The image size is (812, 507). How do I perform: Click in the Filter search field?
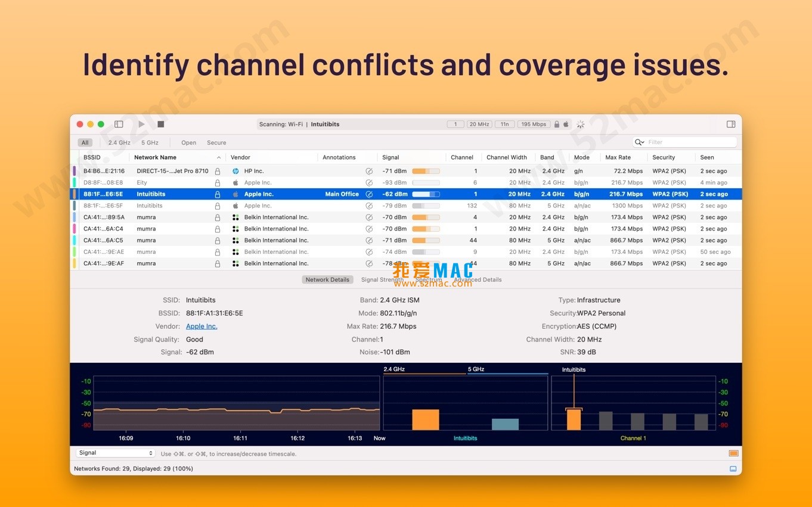[689, 142]
